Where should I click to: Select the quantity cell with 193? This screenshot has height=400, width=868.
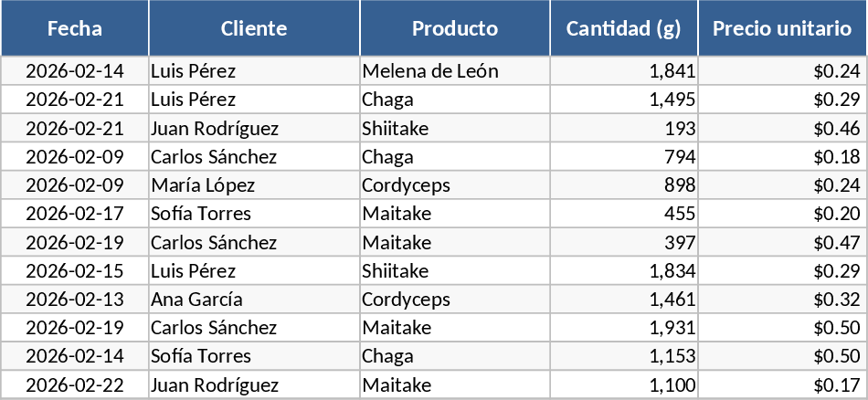click(624, 129)
